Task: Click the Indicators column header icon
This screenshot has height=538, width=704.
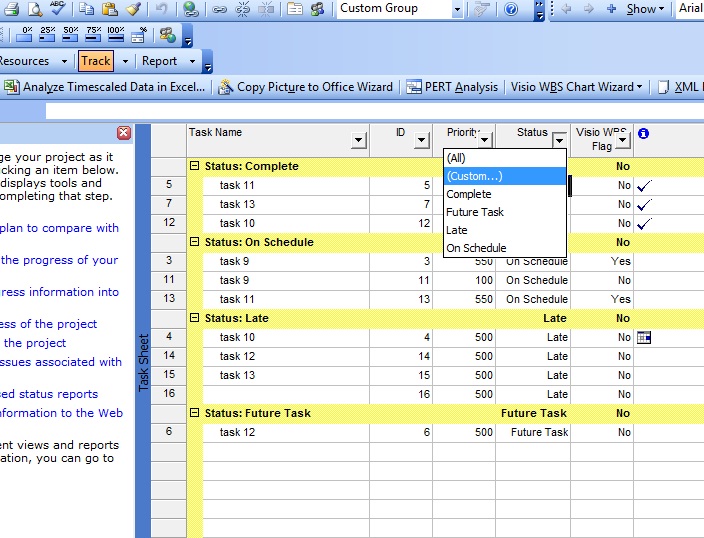Action: pyautogui.click(x=644, y=133)
